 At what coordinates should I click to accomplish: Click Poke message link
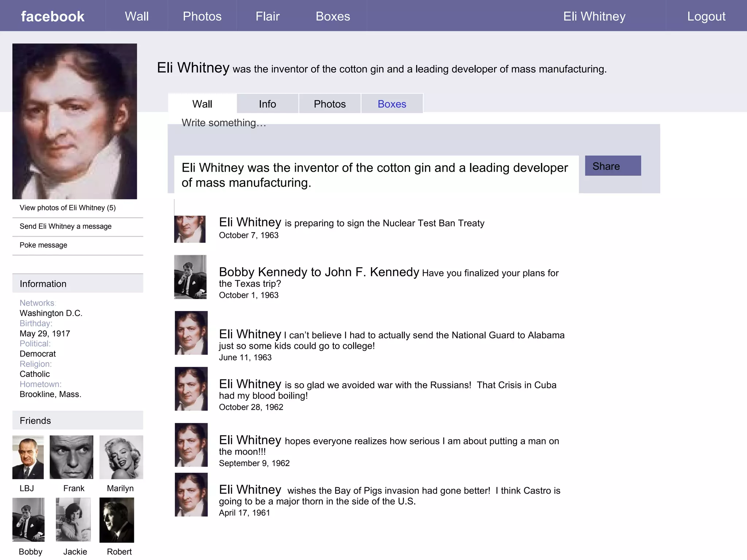point(43,245)
